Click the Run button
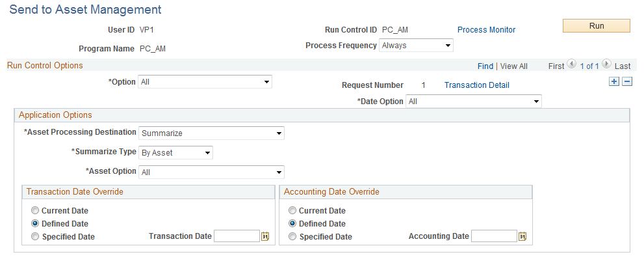The image size is (644, 261). (x=597, y=26)
